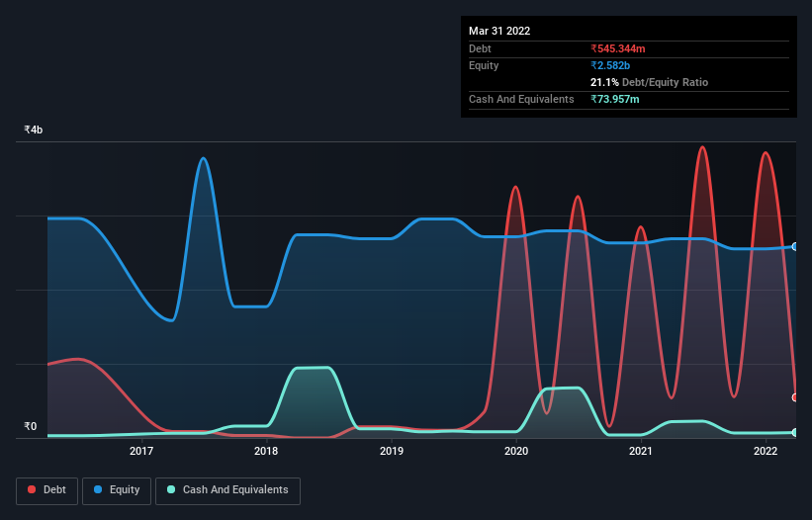Click the ₹73.957m cash value
The width and height of the screenshot is (812, 520).
click(615, 99)
